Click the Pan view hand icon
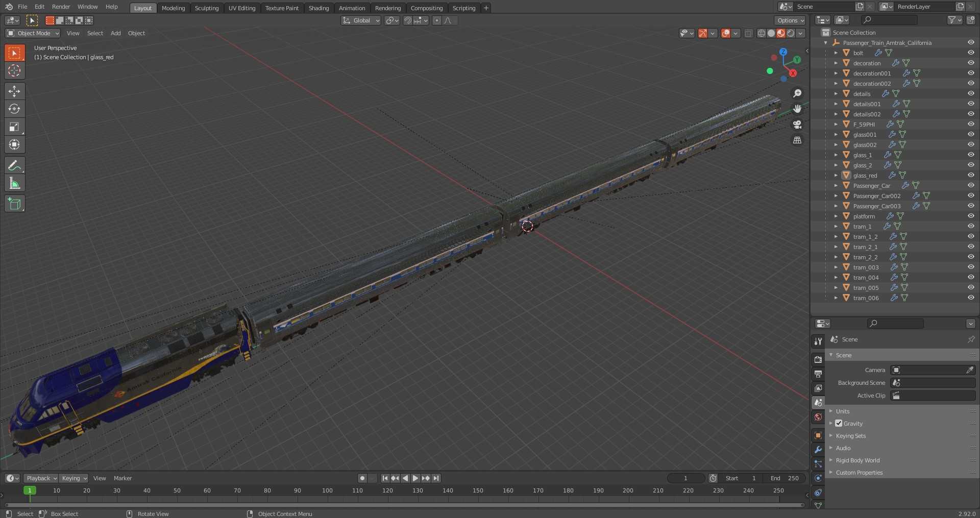Screen dimensions: 980x518 [x=797, y=109]
